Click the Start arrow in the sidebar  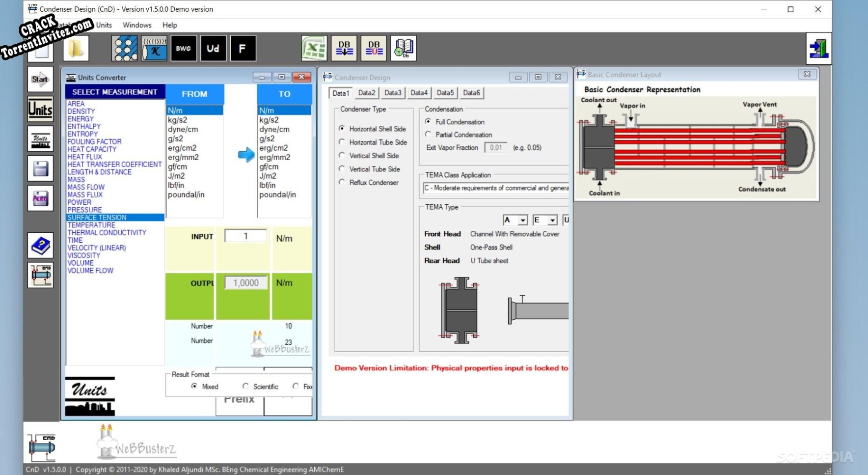[40, 79]
